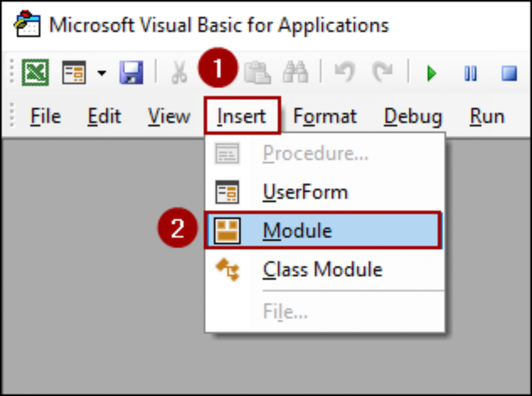
Task: Save the project with the floppy disk icon
Action: tap(132, 72)
